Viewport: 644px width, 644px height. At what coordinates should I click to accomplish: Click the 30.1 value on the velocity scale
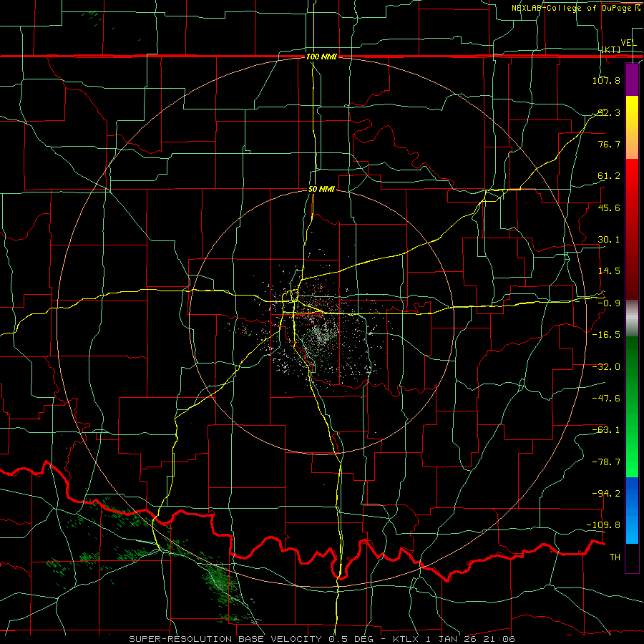pyautogui.click(x=608, y=240)
